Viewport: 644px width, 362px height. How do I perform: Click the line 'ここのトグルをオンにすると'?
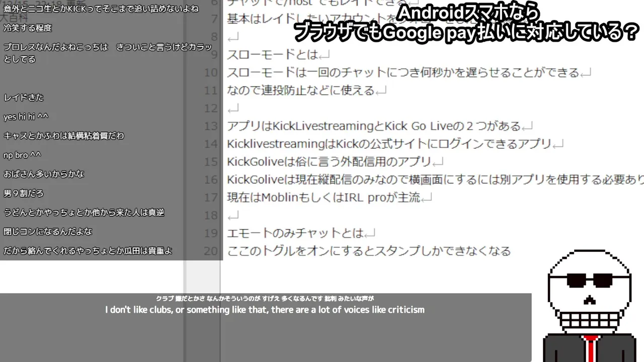click(x=369, y=251)
